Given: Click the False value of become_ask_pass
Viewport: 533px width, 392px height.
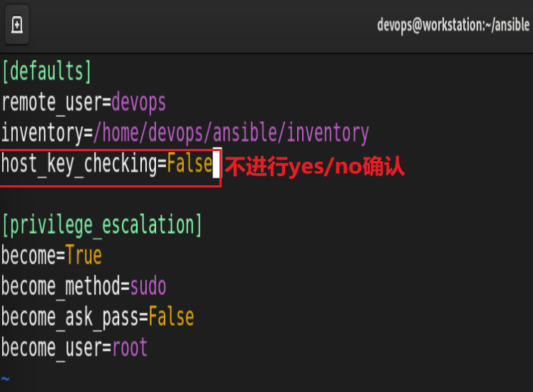Looking at the screenshot, I should tap(171, 317).
